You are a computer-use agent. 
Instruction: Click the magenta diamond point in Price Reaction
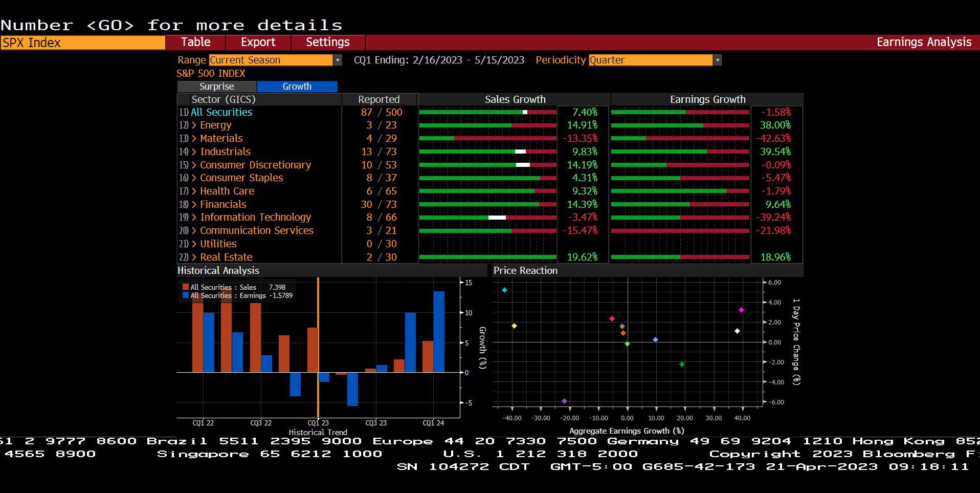(x=741, y=310)
